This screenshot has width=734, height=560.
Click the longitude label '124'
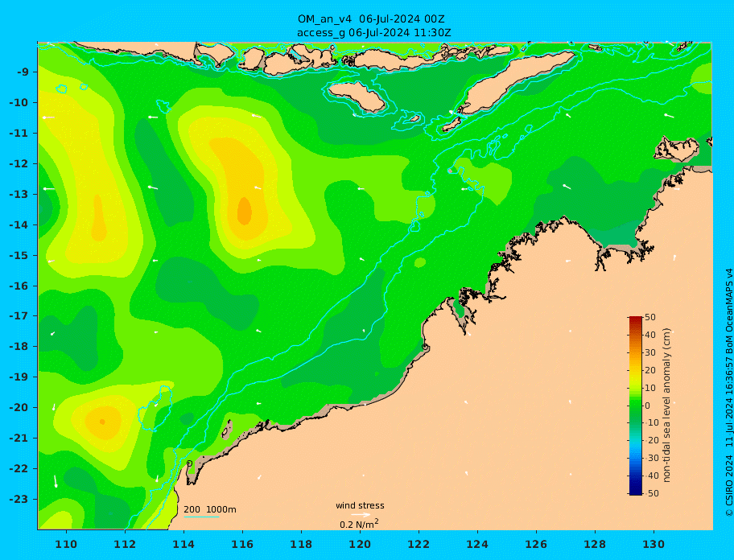coord(477,544)
